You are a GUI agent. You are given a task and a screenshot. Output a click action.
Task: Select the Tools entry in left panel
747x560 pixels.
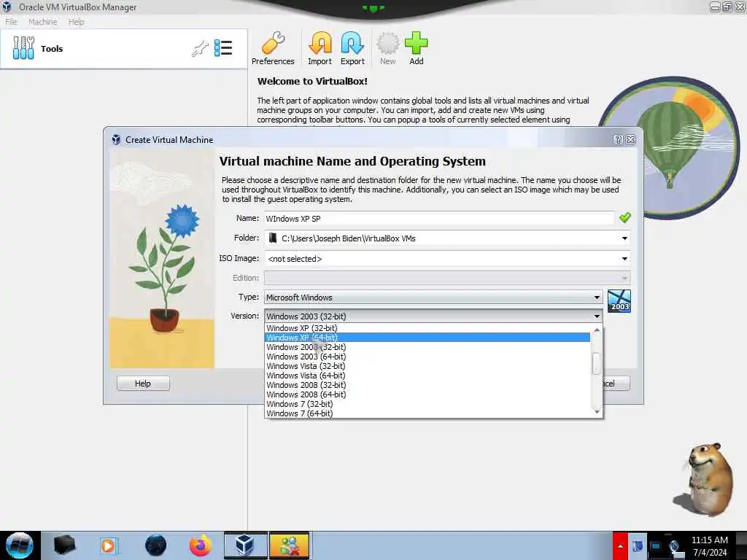tap(124, 49)
